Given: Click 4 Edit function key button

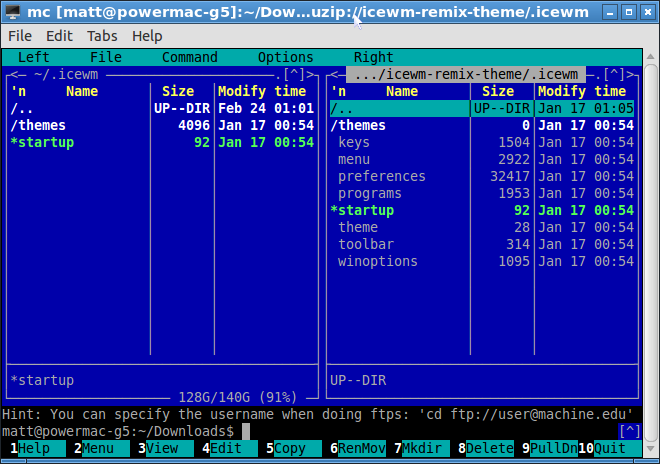Looking at the screenshot, I should [229, 448].
